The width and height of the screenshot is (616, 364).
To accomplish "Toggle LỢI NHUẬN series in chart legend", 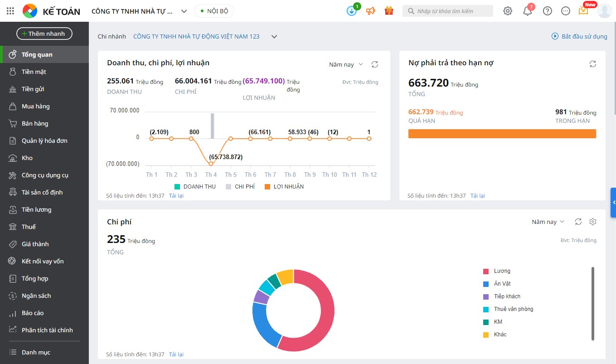I will coord(284,186).
